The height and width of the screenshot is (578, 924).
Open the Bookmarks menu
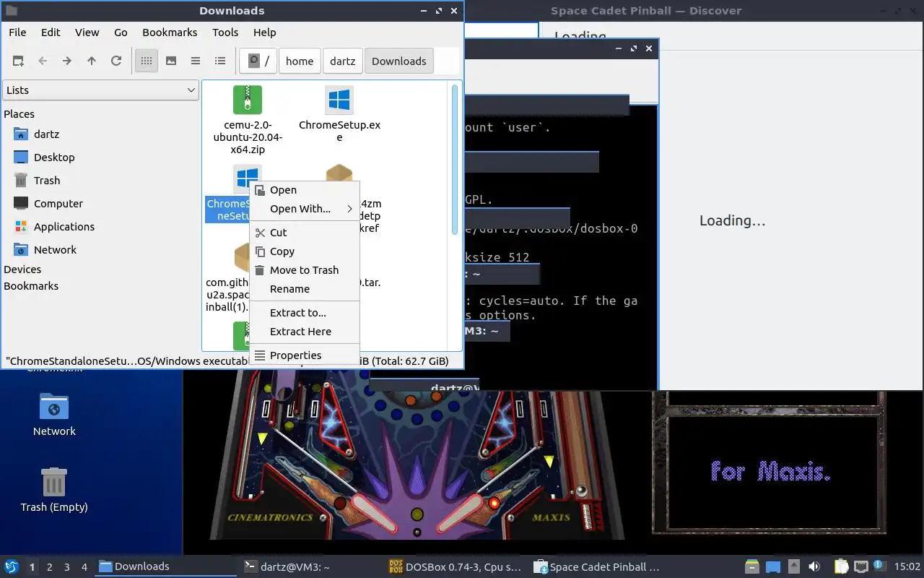(x=170, y=33)
